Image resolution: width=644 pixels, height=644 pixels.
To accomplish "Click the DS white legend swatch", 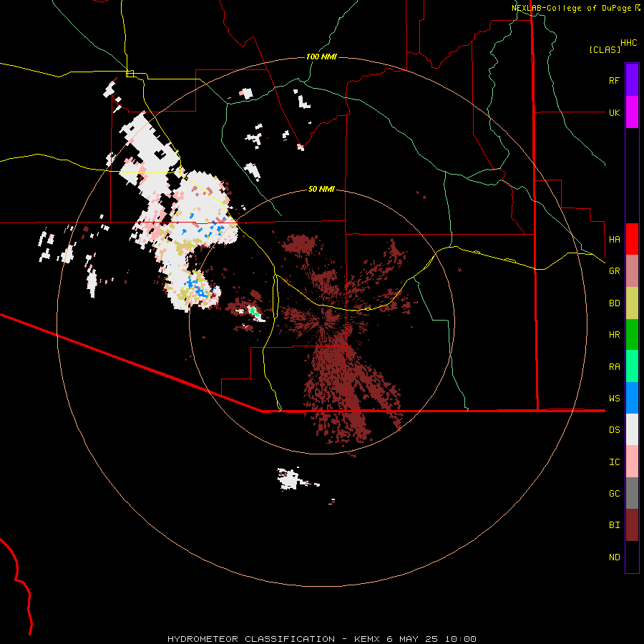I will point(632,429).
